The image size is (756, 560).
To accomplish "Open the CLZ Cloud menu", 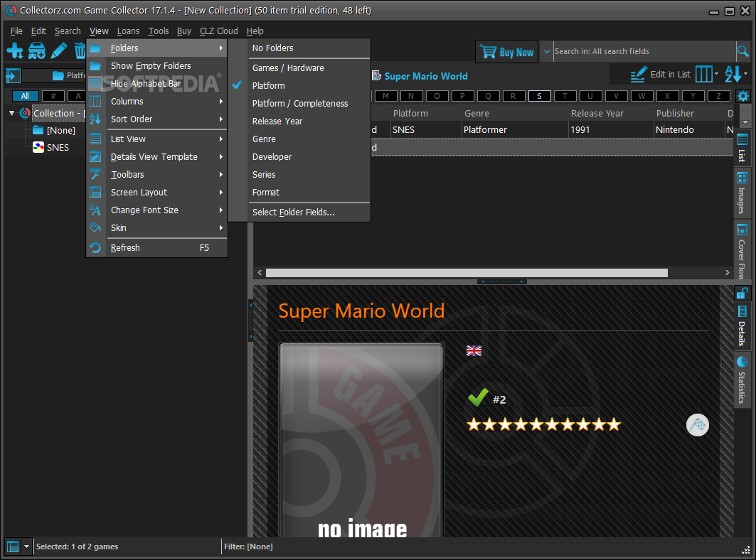I will [x=219, y=31].
